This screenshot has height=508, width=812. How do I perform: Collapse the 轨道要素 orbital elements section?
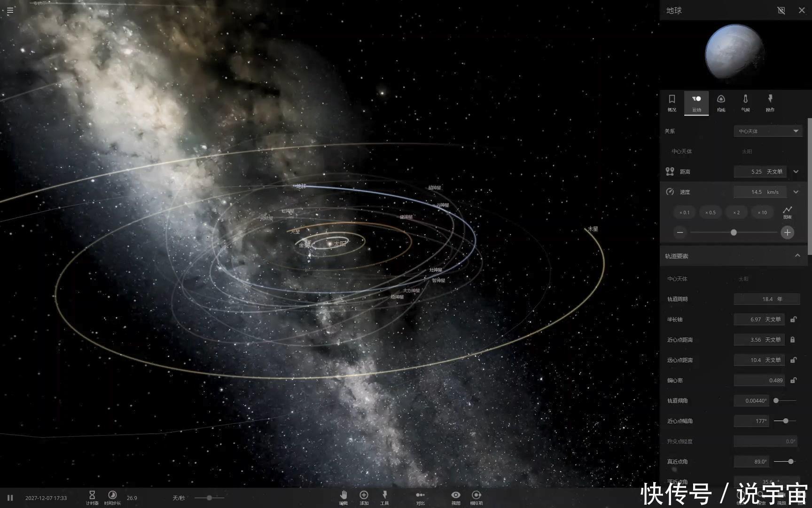(x=797, y=256)
